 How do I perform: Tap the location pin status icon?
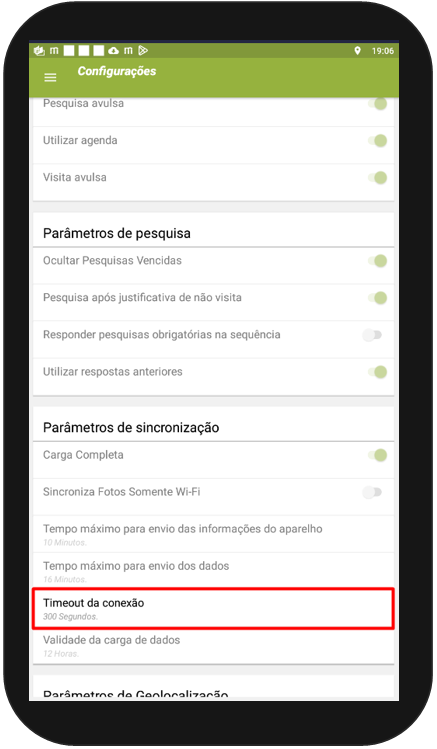(357, 51)
